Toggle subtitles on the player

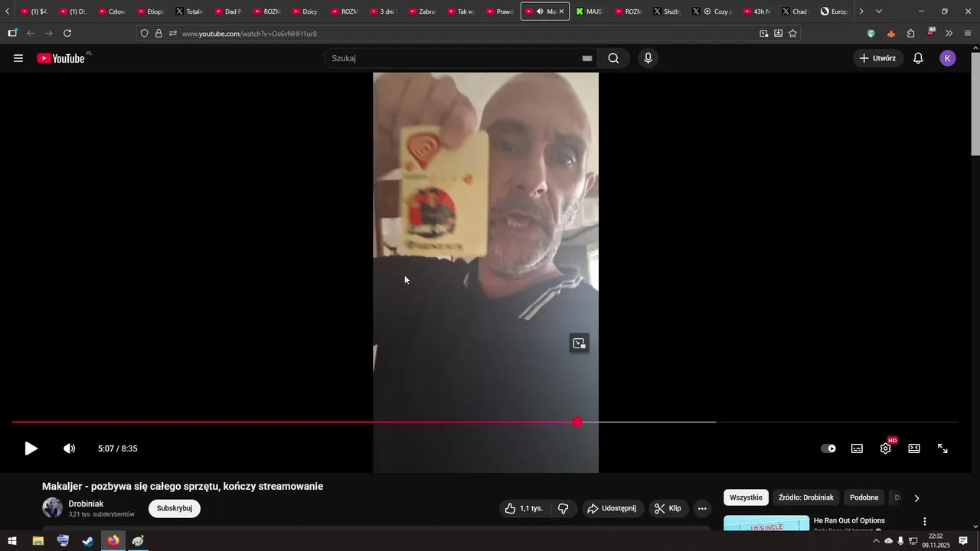(x=857, y=448)
